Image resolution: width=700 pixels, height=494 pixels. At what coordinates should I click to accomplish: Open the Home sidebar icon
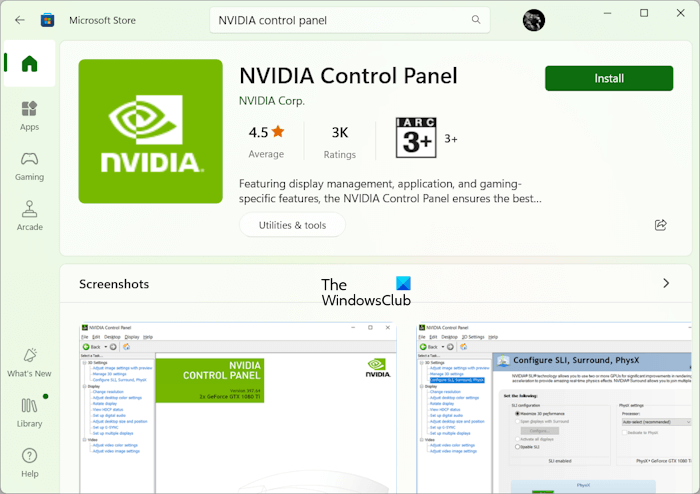(29, 63)
